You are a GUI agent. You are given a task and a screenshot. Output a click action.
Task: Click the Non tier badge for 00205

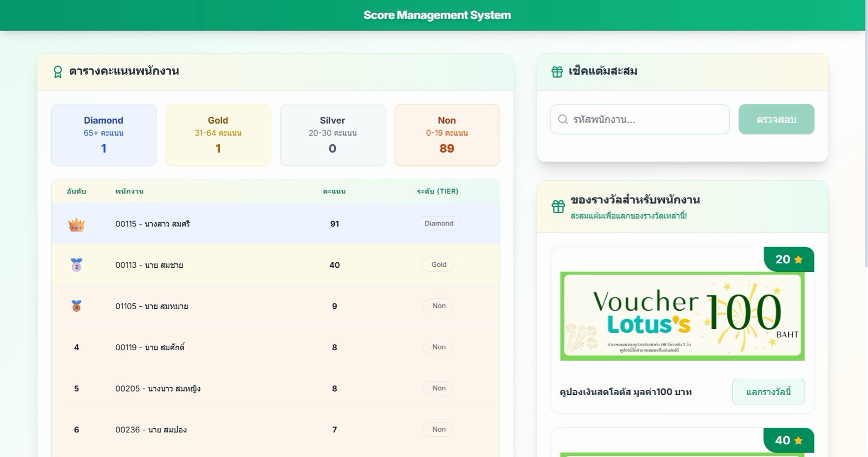pos(439,388)
